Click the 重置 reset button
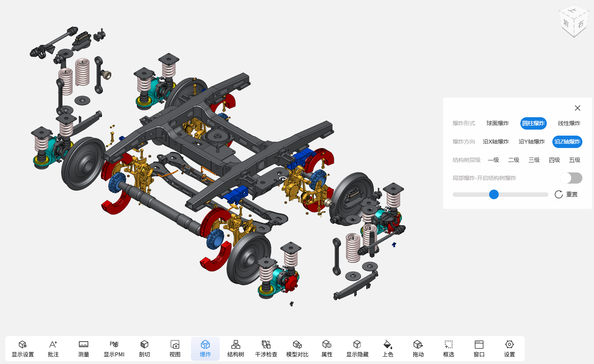This screenshot has height=364, width=594. [566, 194]
